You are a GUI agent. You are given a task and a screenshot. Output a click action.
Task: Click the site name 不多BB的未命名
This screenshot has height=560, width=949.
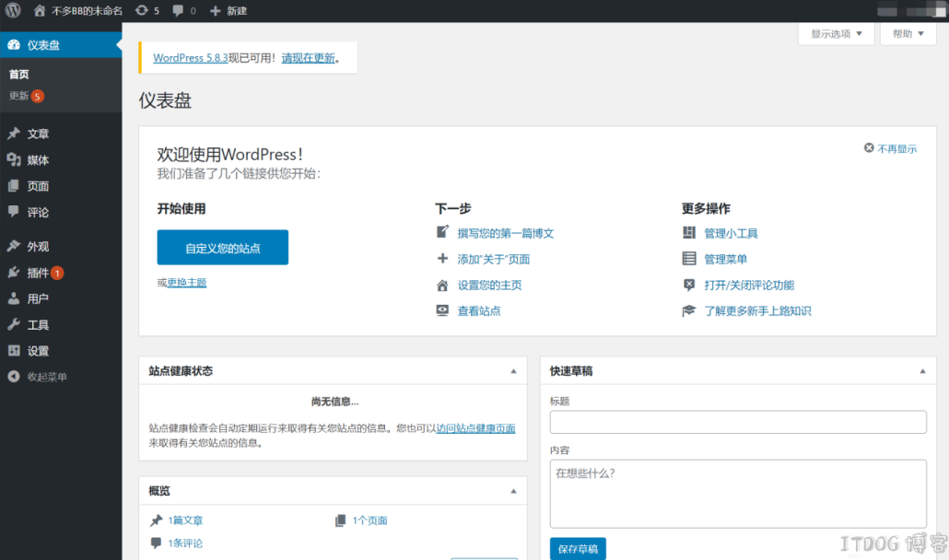coord(87,11)
